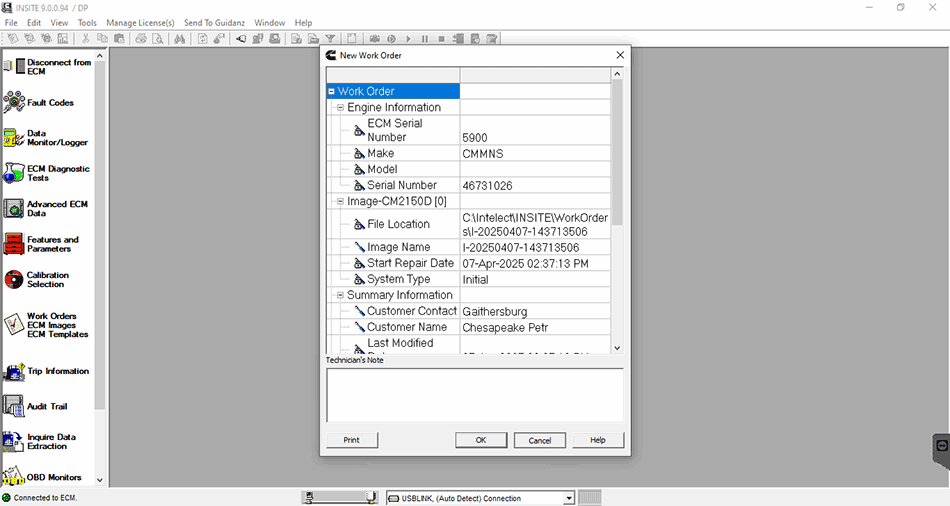Click sidebar scroll up arrow
This screenshot has height=506, width=950.
click(x=100, y=56)
